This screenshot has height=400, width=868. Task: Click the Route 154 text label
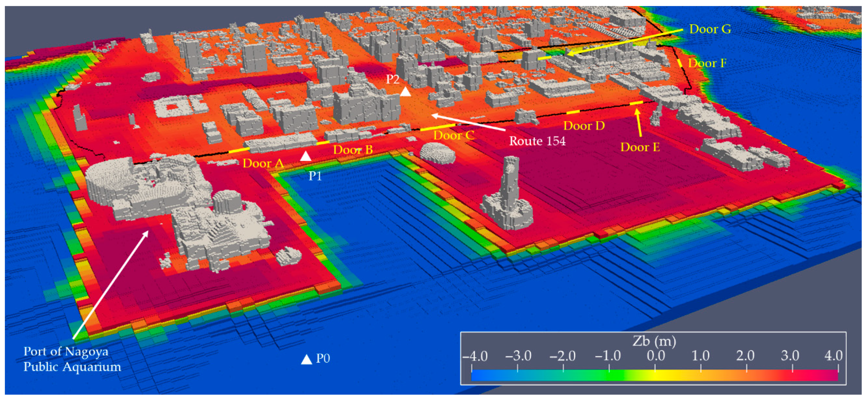tap(537, 141)
